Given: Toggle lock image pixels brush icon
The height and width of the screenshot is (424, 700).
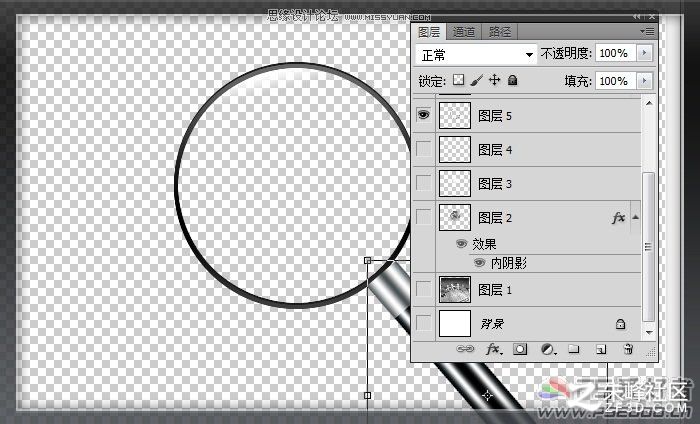Looking at the screenshot, I should pos(476,81).
